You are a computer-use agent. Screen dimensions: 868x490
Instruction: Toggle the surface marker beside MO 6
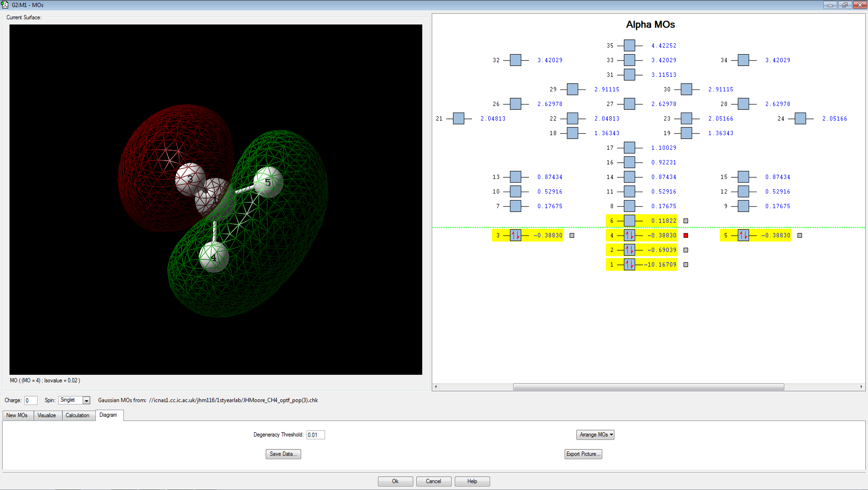point(686,221)
